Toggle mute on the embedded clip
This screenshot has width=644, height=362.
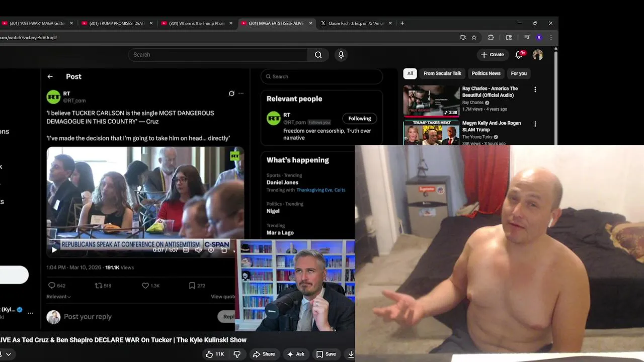pyautogui.click(x=199, y=250)
